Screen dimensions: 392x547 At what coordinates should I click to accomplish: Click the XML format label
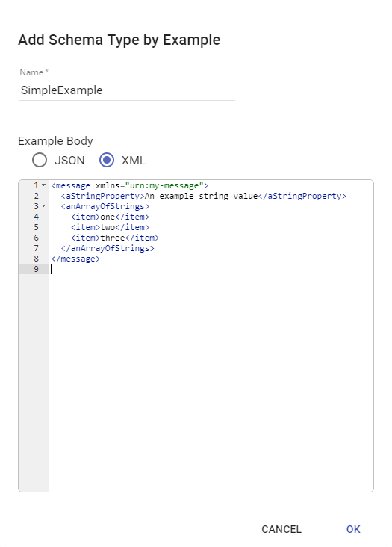pos(134,161)
